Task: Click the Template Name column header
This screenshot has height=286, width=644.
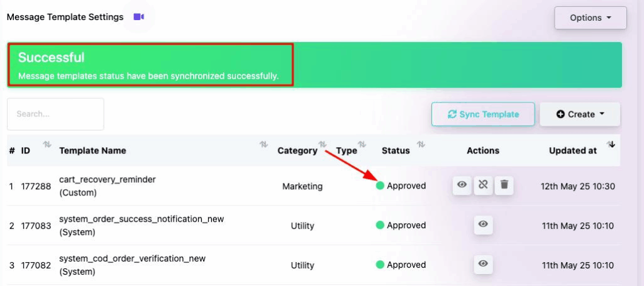Action: pyautogui.click(x=92, y=151)
